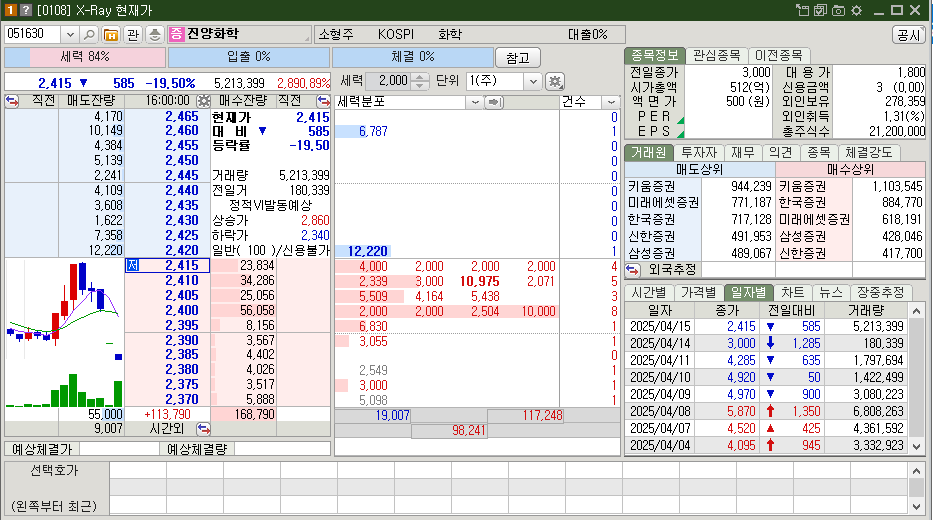Click the 공시 button
933x520 pixels.
pyautogui.click(x=909, y=35)
